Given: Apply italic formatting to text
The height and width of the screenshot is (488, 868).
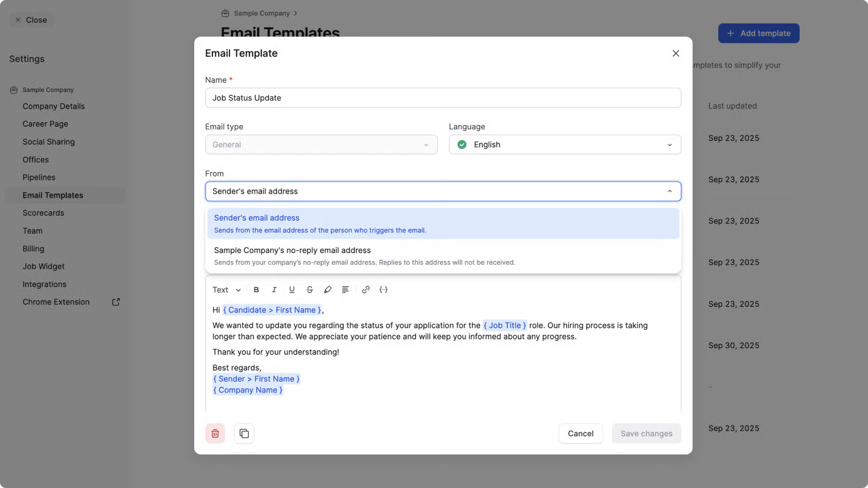Looking at the screenshot, I should click(274, 290).
